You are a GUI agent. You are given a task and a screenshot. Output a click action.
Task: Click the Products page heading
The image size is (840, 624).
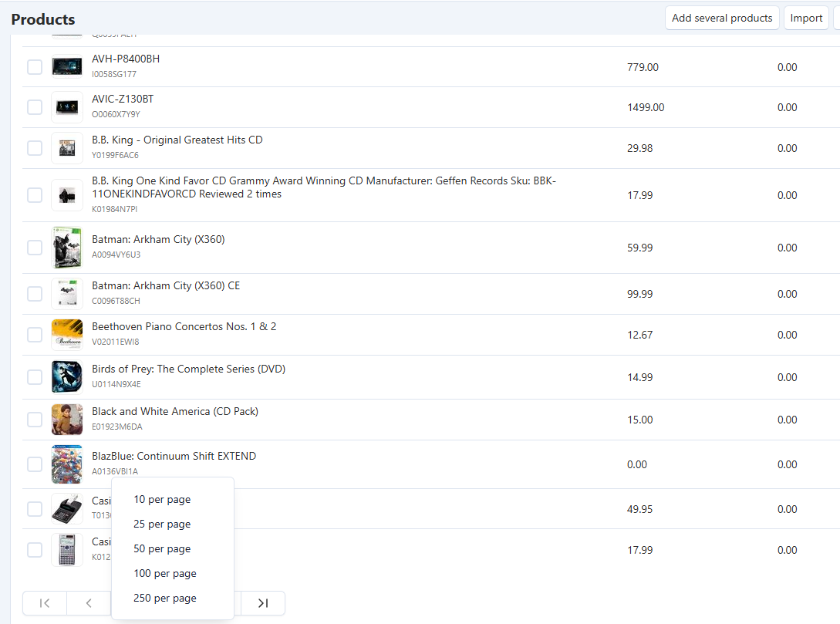(x=43, y=19)
